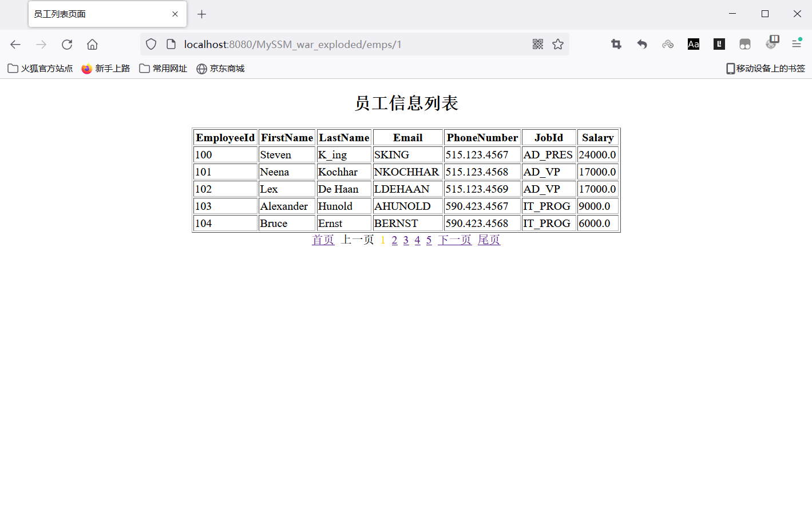Click the Email column header
Image resolution: width=812 pixels, height=526 pixels.
(408, 138)
